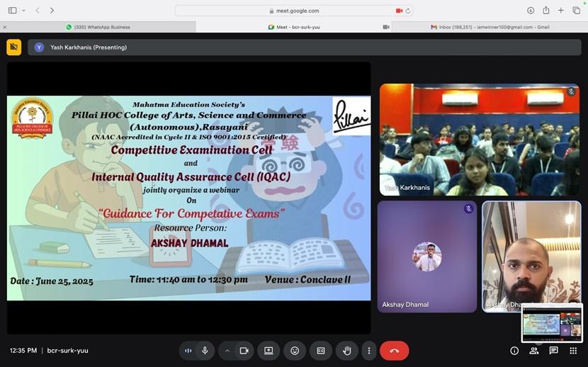Image resolution: width=588 pixels, height=367 pixels.
Task: Open the emoji reactions picker
Action: 295,351
